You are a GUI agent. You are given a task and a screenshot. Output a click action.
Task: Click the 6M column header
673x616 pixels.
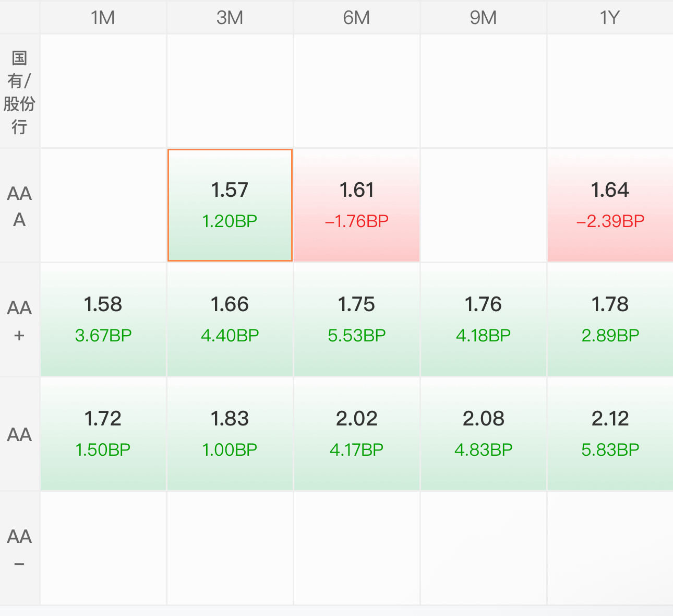point(357,18)
